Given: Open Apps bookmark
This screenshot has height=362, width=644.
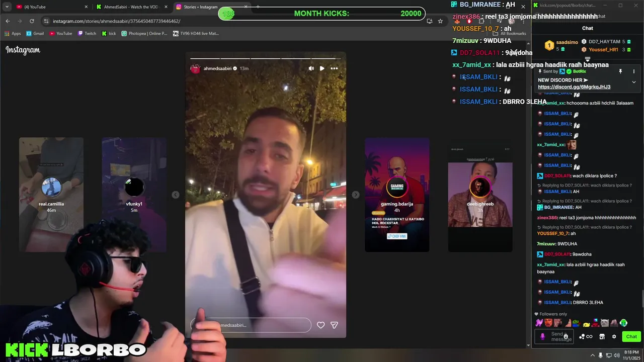Looking at the screenshot, I should [x=13, y=34].
